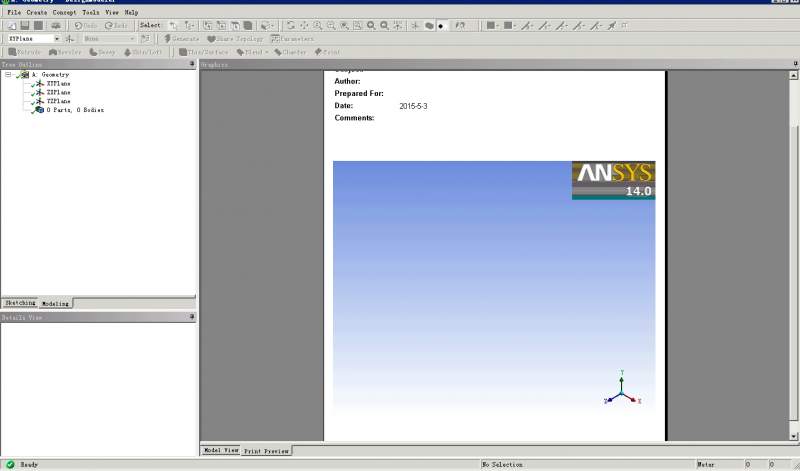This screenshot has height=471, width=800.
Task: Click the Parameters button
Action: pos(292,39)
